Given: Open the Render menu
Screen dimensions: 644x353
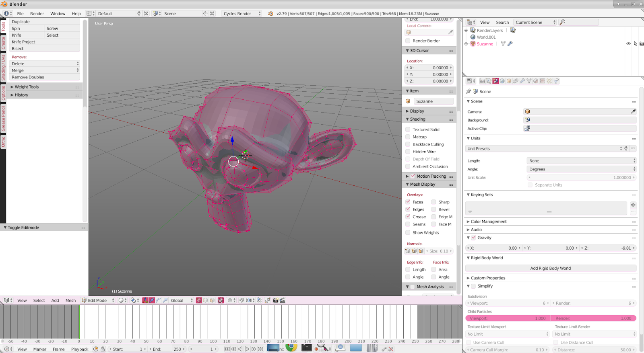Looking at the screenshot, I should [37, 13].
